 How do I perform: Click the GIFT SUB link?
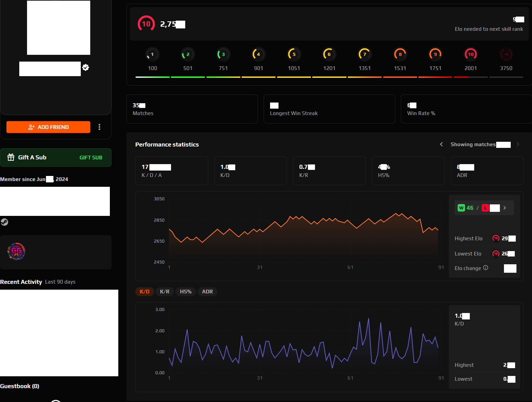click(91, 158)
